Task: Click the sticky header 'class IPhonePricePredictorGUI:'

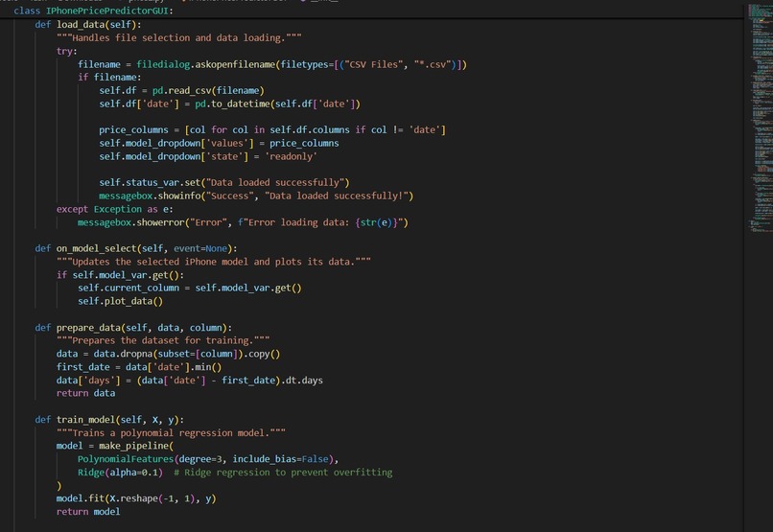Action: pyautogui.click(x=93, y=11)
